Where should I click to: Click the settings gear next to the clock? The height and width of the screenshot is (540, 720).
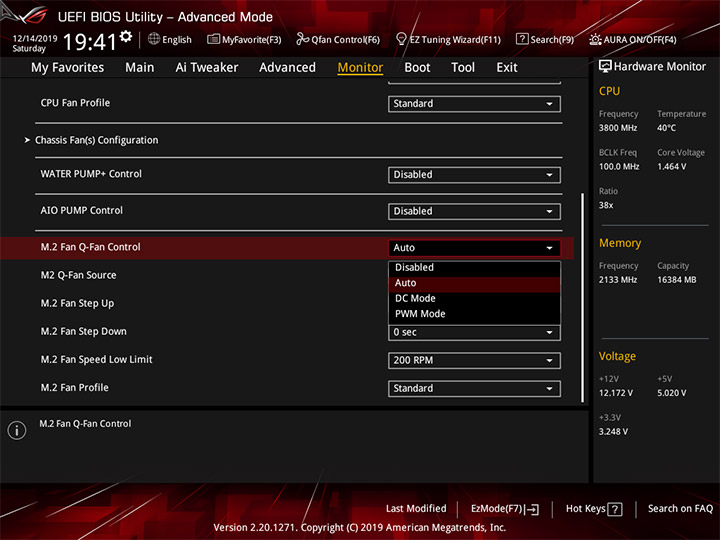[126, 36]
